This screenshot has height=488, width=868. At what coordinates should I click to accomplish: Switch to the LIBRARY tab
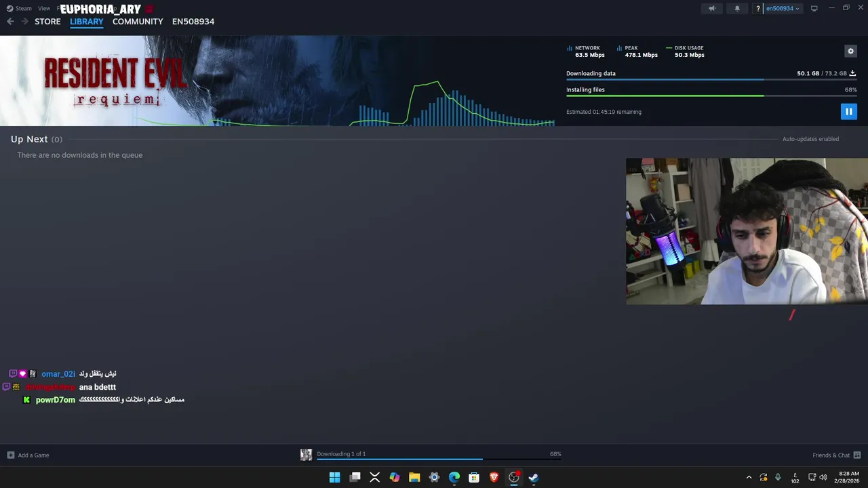click(87, 22)
